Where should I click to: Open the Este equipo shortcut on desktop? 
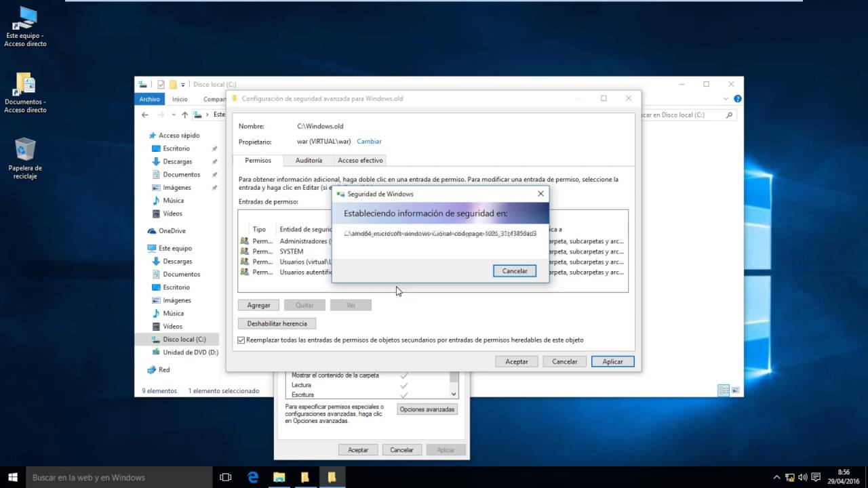click(x=25, y=27)
